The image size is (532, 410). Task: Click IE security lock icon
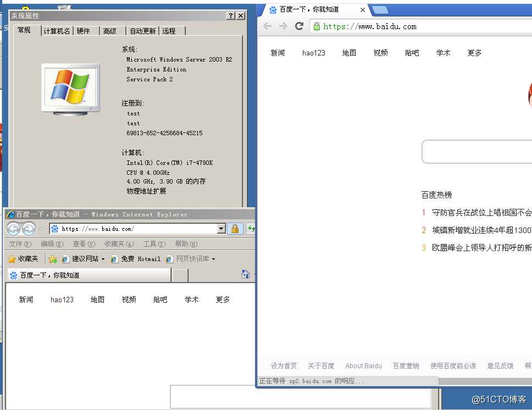tap(235, 229)
